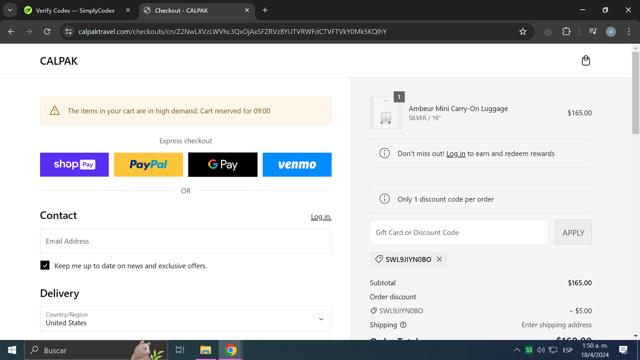Click the Gift Card or Discount Code field
The height and width of the screenshot is (360, 640).
point(459,232)
